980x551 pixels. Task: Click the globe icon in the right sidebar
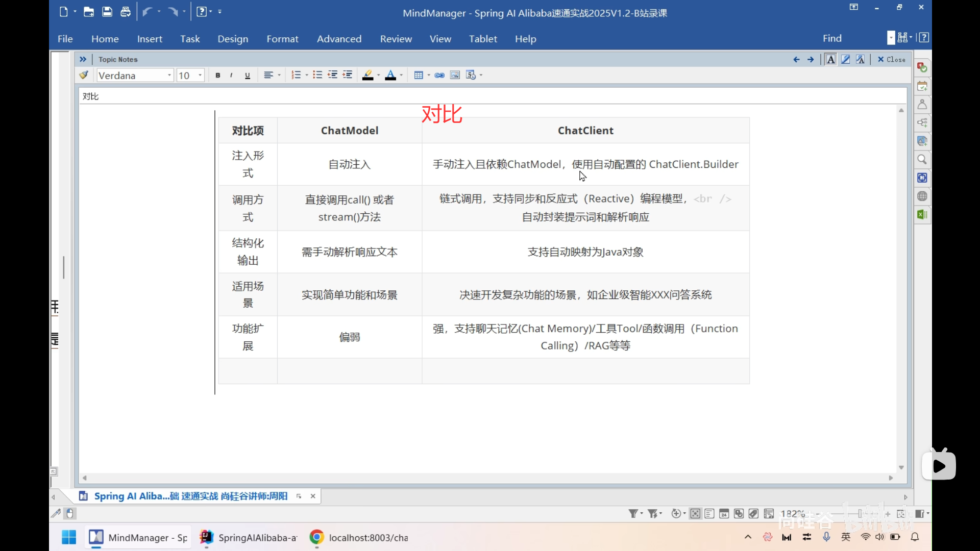coord(922,196)
